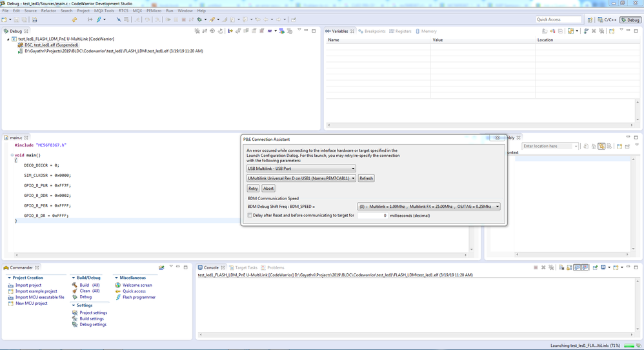Collapse test_led1_FLASH_LDM launch tree node

(x=8, y=39)
